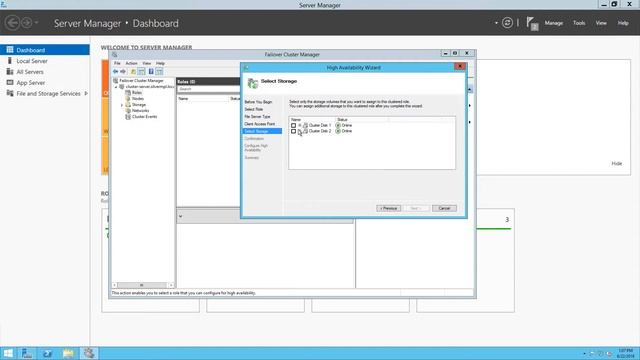
Task: Click Show/Hide console tree toolbar icon
Action: point(142,71)
